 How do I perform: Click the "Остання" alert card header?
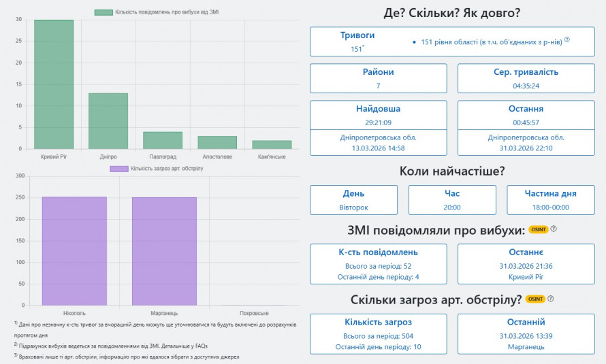point(526,109)
